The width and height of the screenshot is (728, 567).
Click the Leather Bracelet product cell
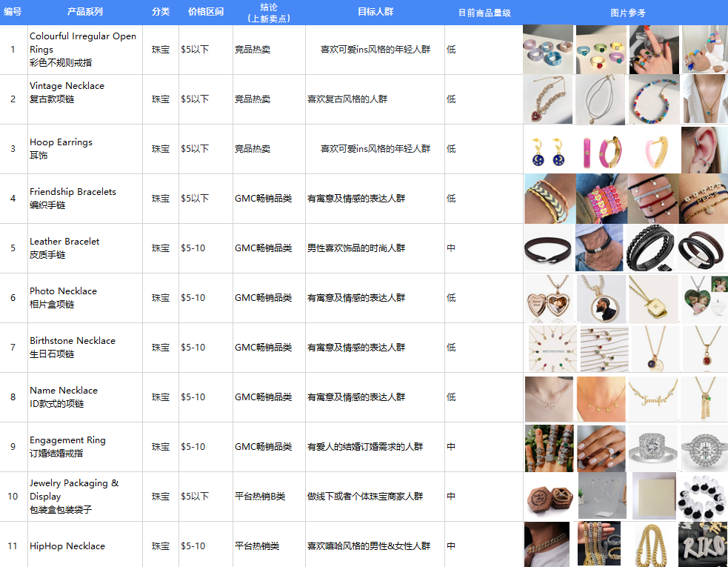pos(85,248)
